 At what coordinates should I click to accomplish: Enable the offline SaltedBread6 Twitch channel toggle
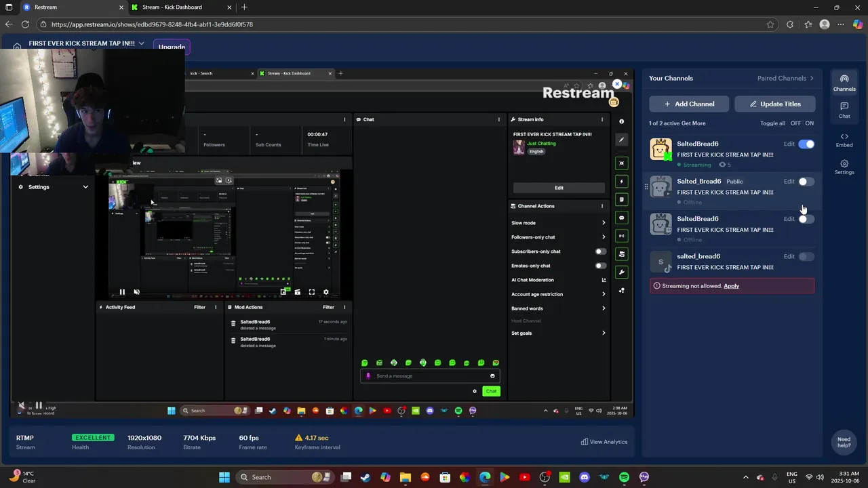tap(806, 219)
